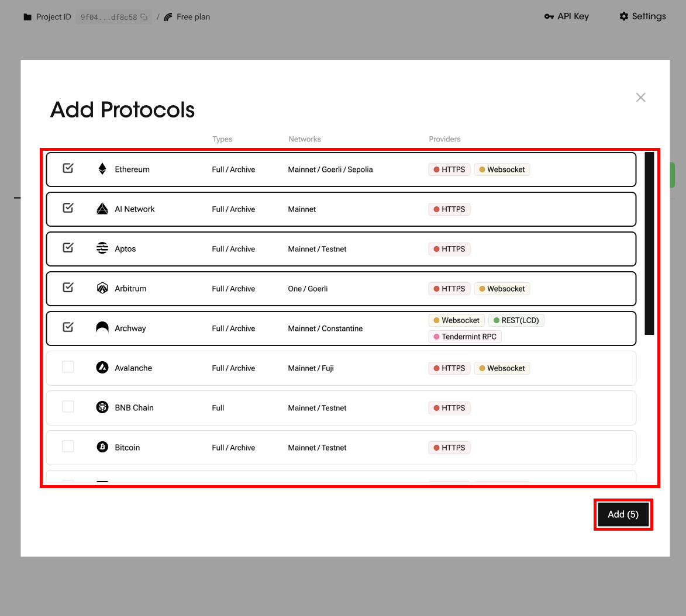Open Settings from the top bar
Viewport: 686px width, 616px height.
coord(643,16)
